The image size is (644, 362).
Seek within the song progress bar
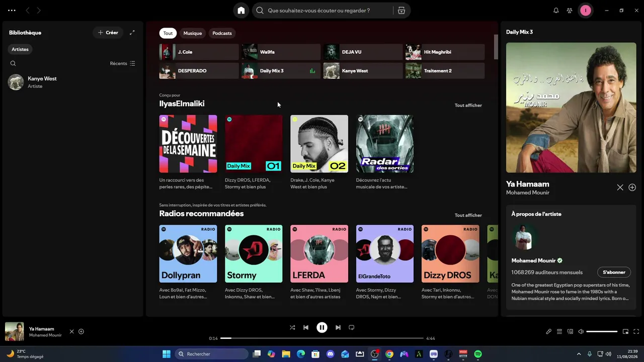coord(322,338)
